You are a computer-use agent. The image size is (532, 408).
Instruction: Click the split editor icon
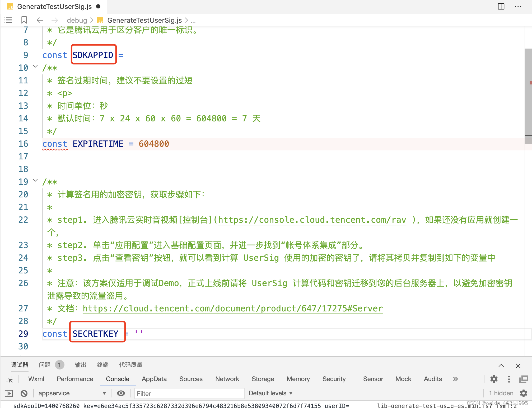pos(501,6)
